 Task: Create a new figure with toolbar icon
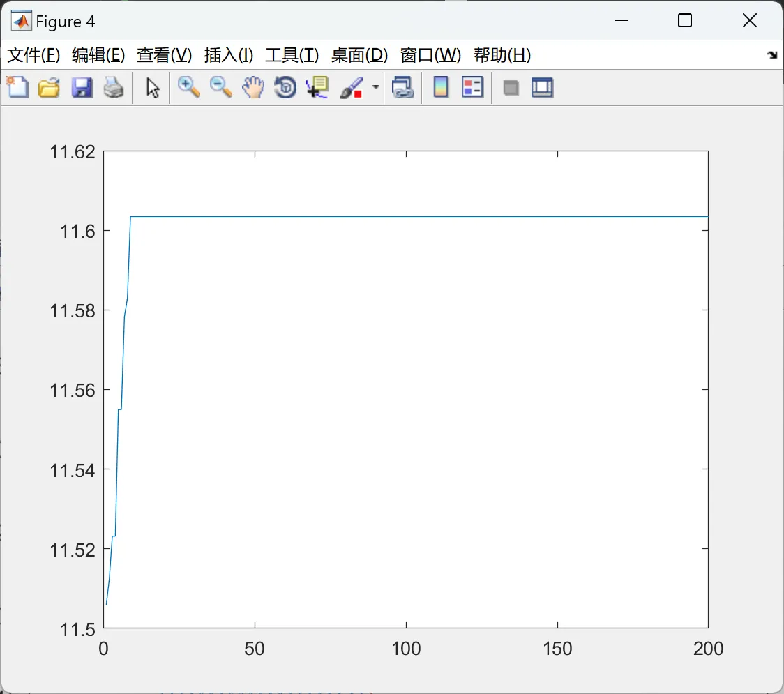point(17,87)
